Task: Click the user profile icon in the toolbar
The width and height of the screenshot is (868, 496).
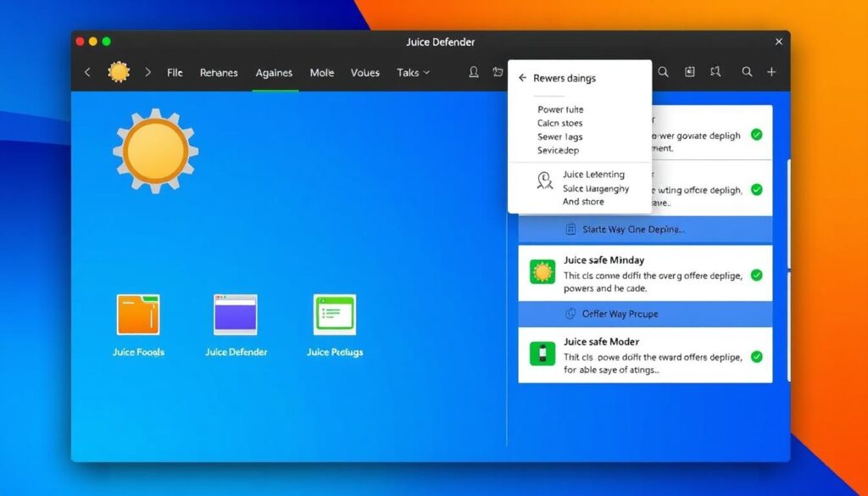Action: pyautogui.click(x=474, y=73)
